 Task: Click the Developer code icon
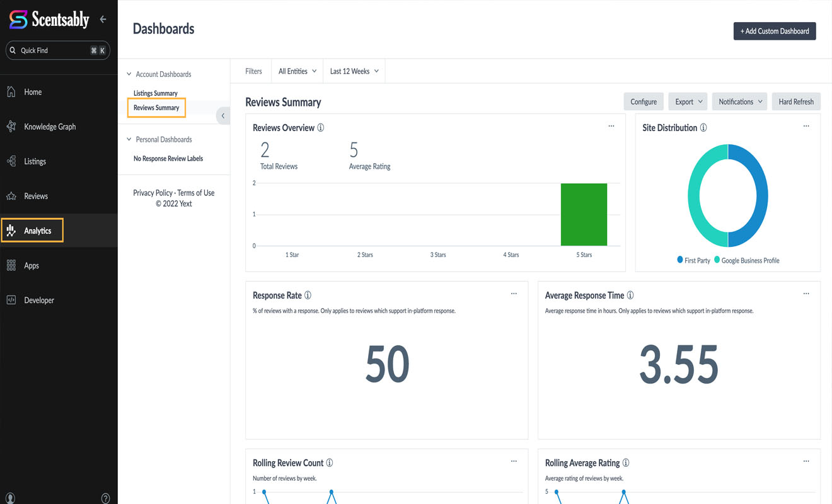click(x=11, y=300)
